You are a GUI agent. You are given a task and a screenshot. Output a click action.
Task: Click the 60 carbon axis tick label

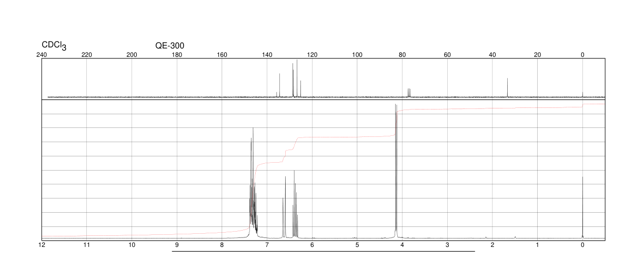[x=447, y=55]
